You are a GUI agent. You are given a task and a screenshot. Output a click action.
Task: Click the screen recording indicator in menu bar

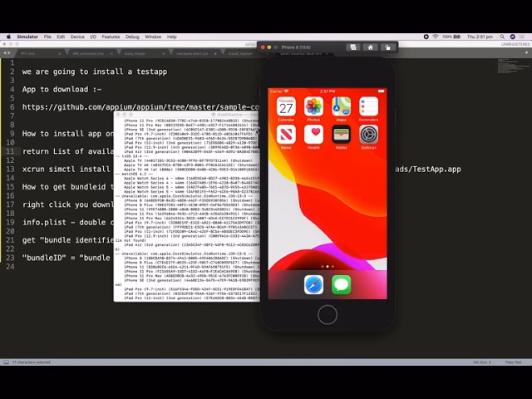(426, 37)
